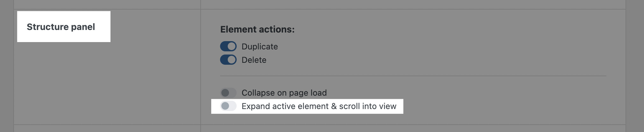Turn off the Delete element action switch
The height and width of the screenshot is (132, 644).
point(228,60)
